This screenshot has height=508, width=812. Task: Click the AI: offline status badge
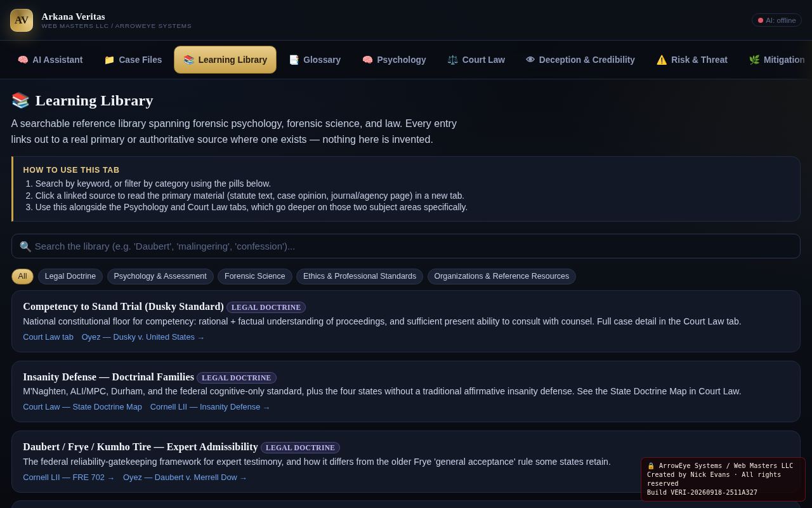776,20
